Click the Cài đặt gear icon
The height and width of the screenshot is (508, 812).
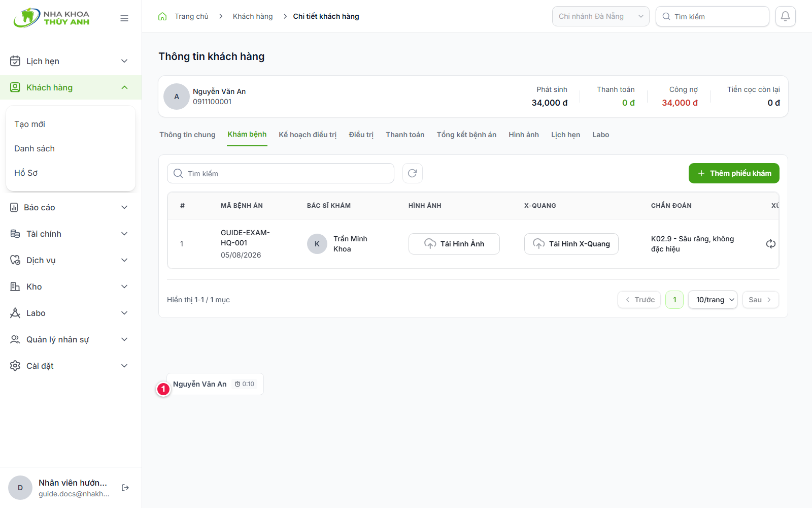click(15, 366)
